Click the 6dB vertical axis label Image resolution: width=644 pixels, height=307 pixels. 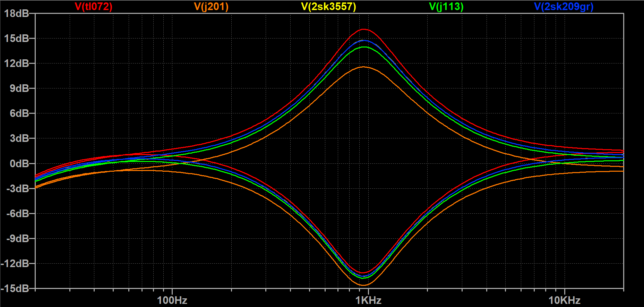coord(19,113)
